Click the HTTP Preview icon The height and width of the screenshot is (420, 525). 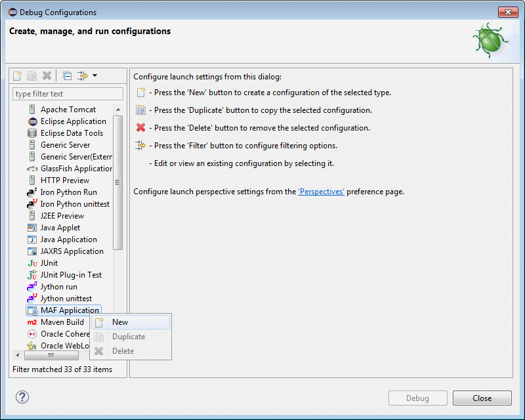32,180
